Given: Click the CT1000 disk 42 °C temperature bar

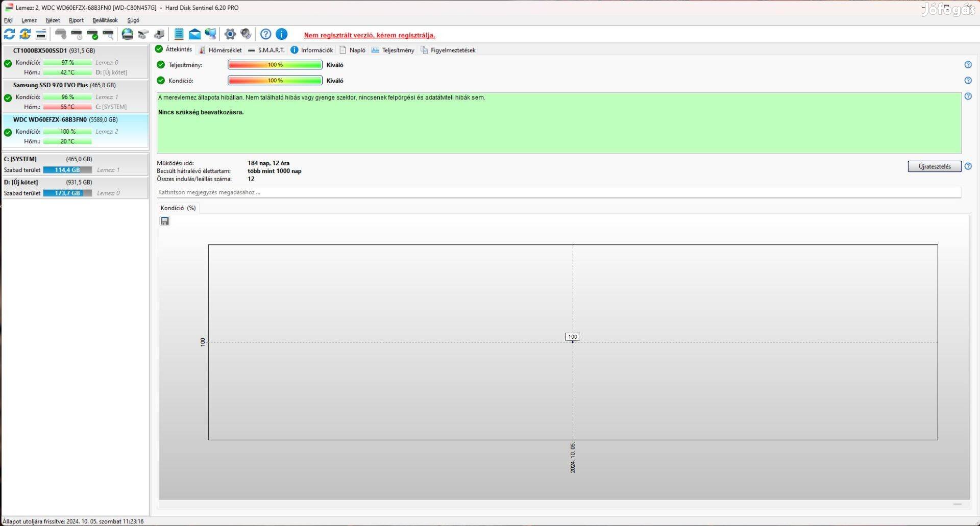Looking at the screenshot, I should (x=67, y=72).
